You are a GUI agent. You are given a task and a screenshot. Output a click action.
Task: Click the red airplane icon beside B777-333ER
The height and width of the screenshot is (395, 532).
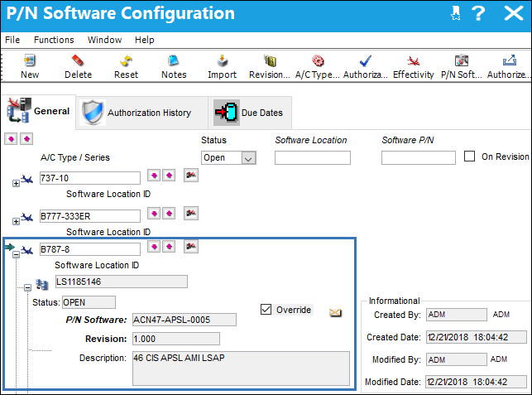point(191,213)
